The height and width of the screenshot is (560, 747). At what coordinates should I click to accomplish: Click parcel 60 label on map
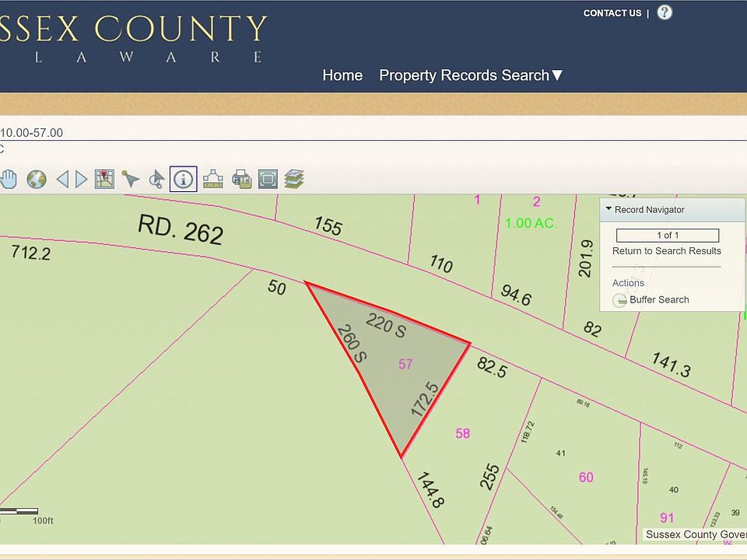(x=586, y=477)
